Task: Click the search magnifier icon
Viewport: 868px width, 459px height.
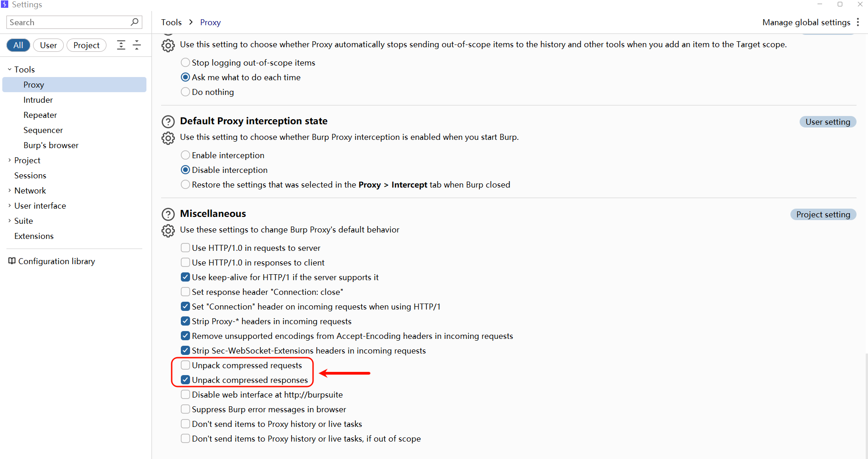Action: coord(134,22)
